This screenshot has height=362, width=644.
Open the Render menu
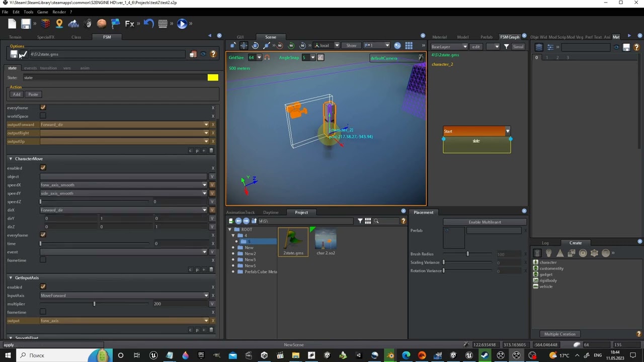point(59,12)
